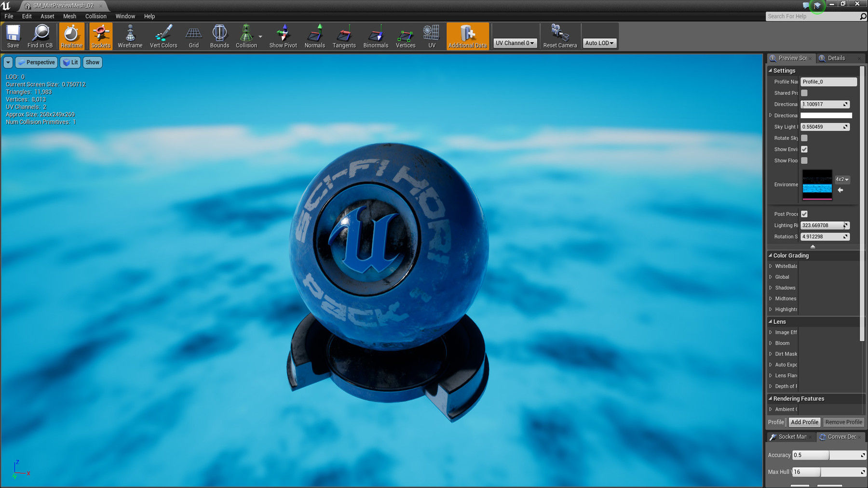868x488 pixels.
Task: Save the mesh with the Save icon
Action: tap(13, 36)
